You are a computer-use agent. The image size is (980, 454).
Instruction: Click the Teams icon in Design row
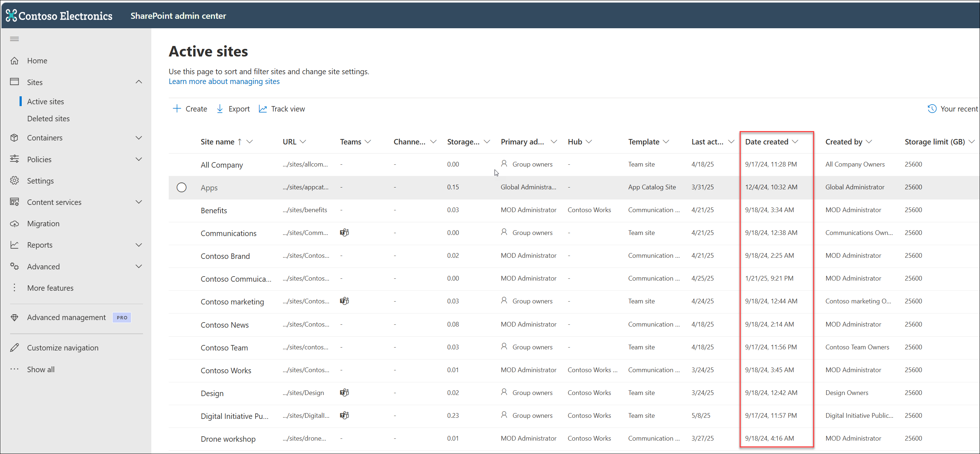pyautogui.click(x=344, y=392)
